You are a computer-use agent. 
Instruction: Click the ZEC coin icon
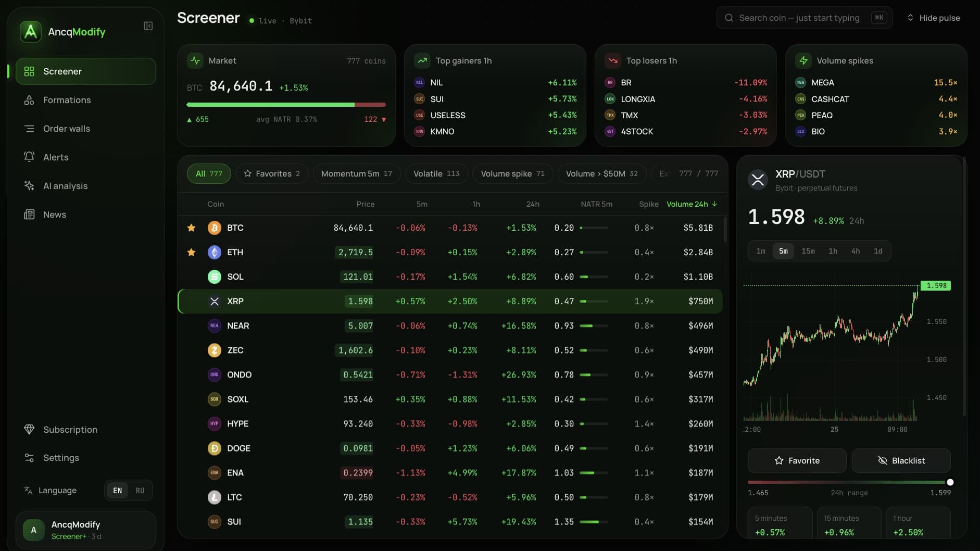(215, 350)
